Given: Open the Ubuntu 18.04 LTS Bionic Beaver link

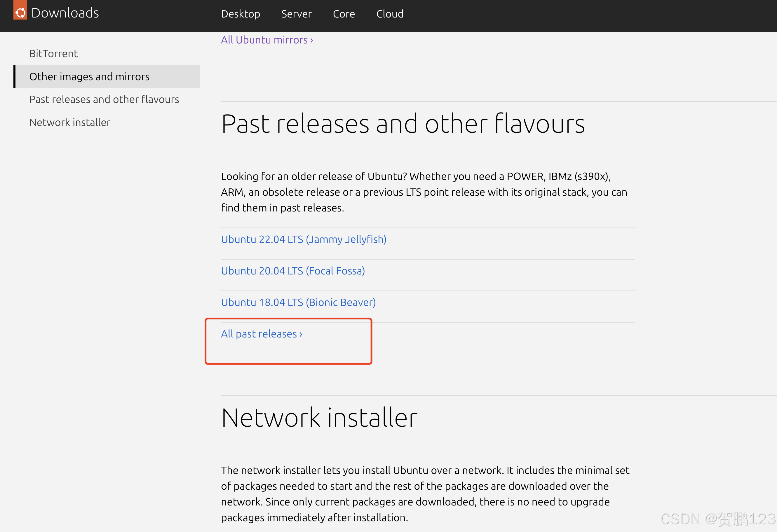Looking at the screenshot, I should click(298, 302).
